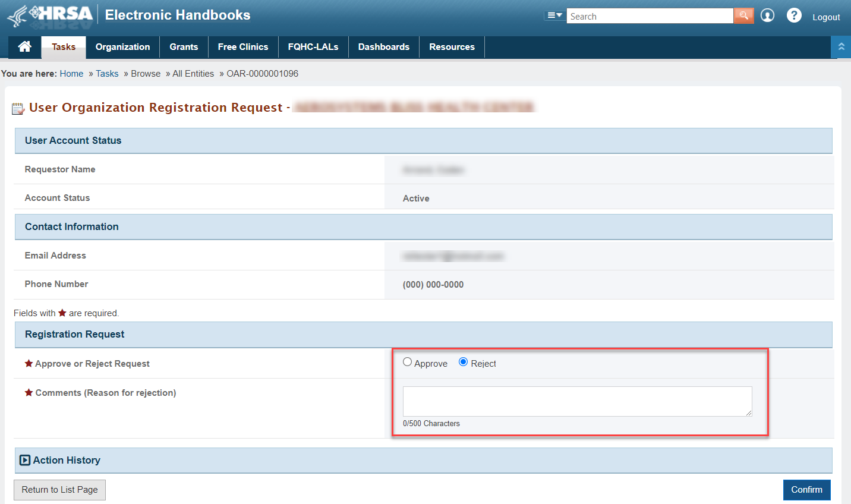Follow the Home breadcrumb link

(71, 74)
